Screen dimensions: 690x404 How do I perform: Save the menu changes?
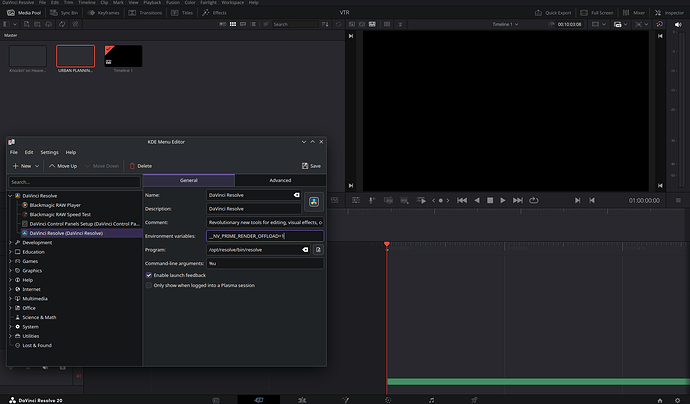[x=311, y=166]
